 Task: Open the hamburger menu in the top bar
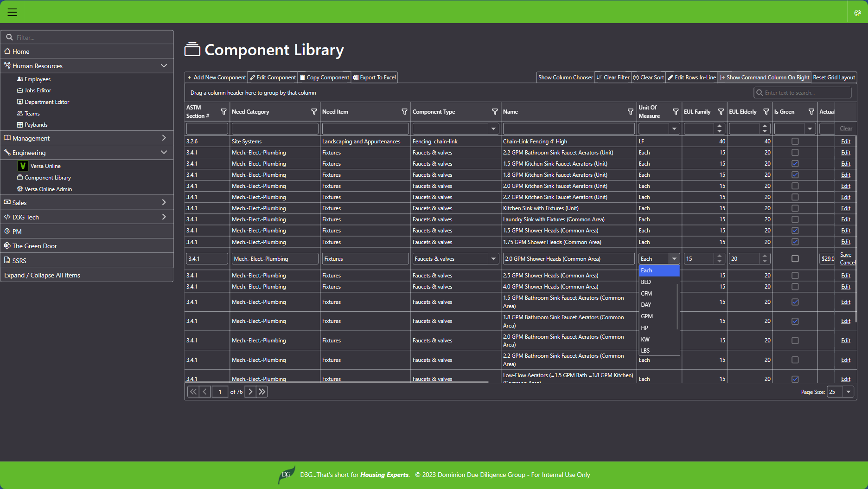pyautogui.click(x=12, y=12)
